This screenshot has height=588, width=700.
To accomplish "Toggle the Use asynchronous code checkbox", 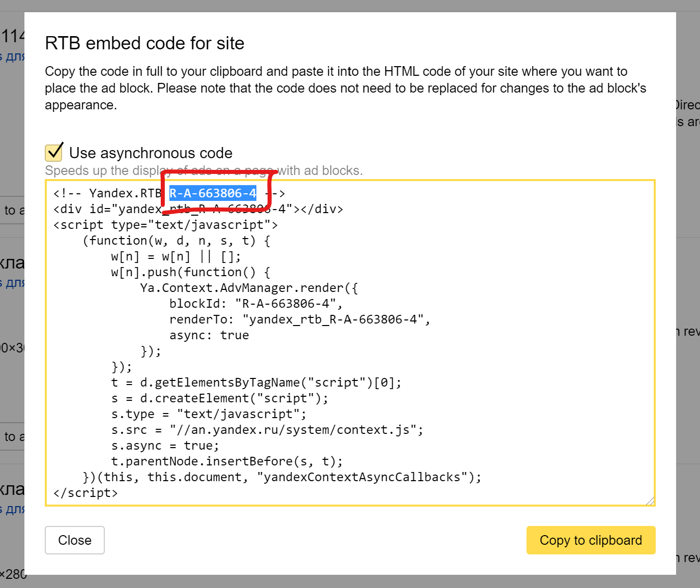I will (54, 152).
